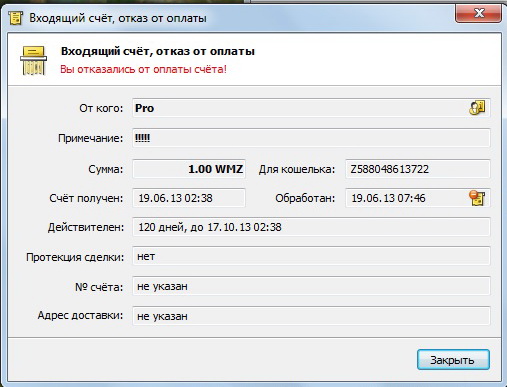This screenshot has width=507, height=387.
Task: Click the window title bar text
Action: 118,18
